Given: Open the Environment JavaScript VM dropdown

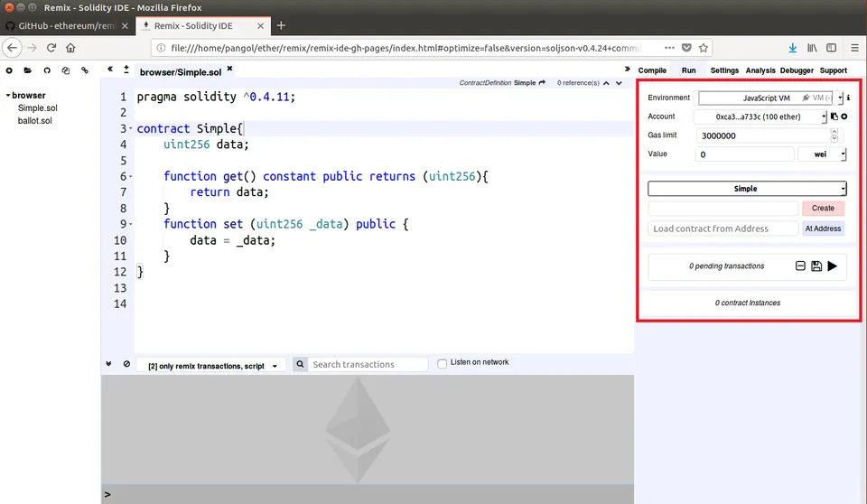Looking at the screenshot, I should coord(770,98).
